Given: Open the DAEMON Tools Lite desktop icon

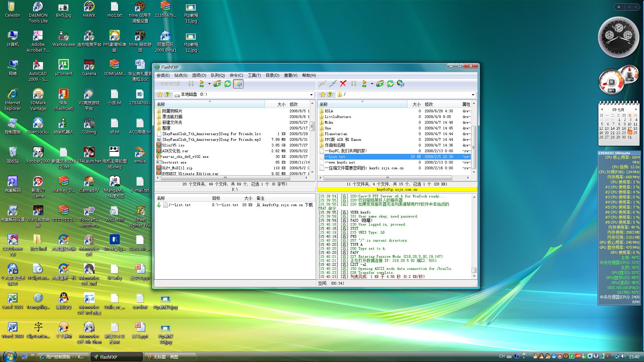Looking at the screenshot, I should 38,12.
